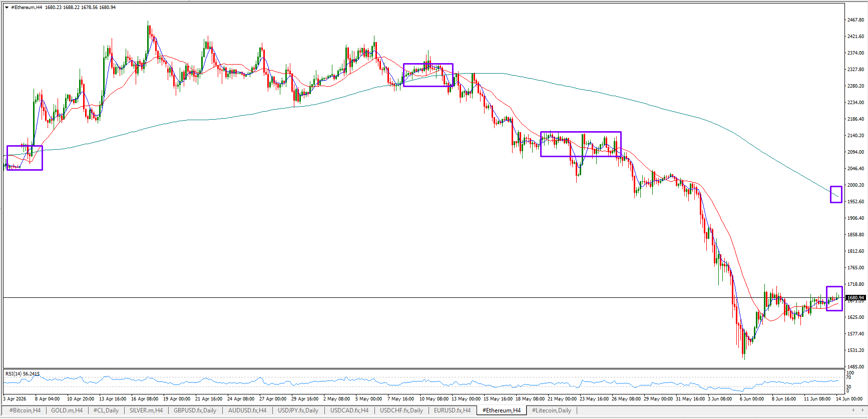Click the RSI(14) 56.2415 indicator label
Screen dimensions: 868x419
(23, 374)
